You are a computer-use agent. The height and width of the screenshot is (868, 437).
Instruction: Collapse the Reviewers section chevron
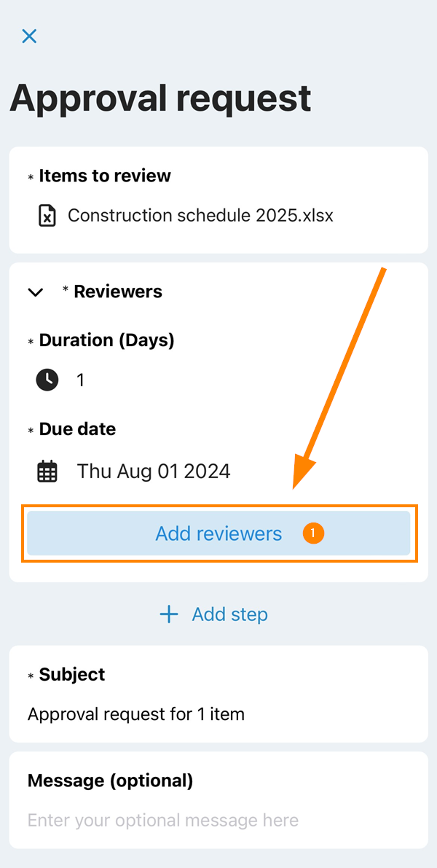[x=35, y=292]
